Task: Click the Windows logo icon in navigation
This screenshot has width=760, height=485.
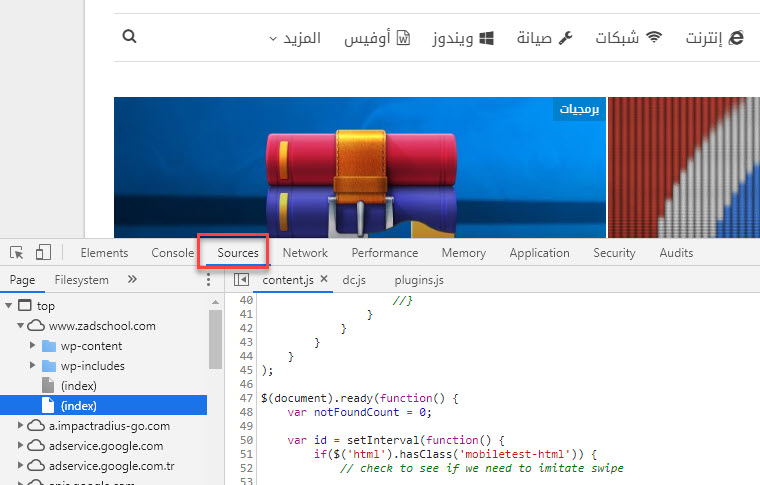Action: coord(486,38)
